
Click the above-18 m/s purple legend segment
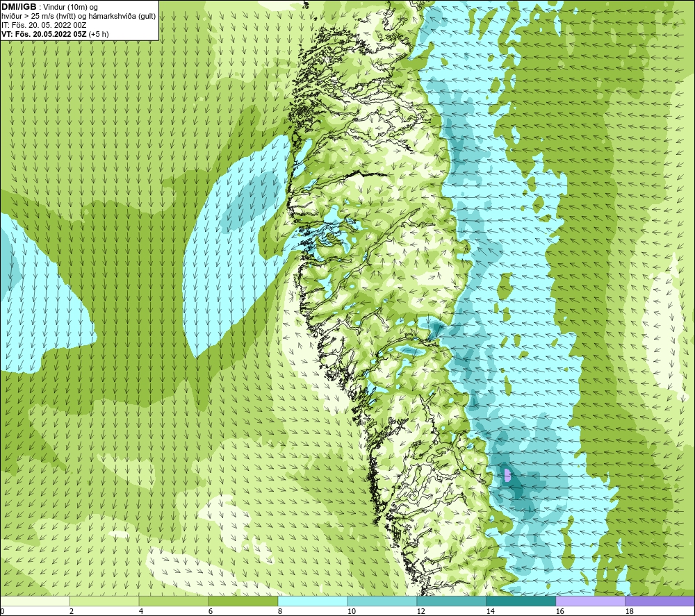tap(660, 601)
